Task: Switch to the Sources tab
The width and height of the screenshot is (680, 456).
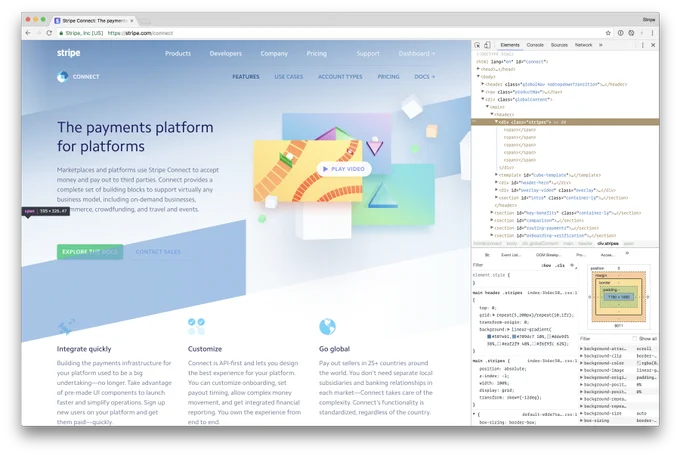Action: (559, 45)
